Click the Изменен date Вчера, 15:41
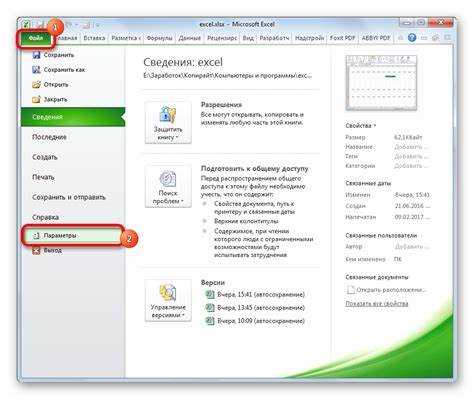This screenshot has height=399, width=474. [412, 195]
